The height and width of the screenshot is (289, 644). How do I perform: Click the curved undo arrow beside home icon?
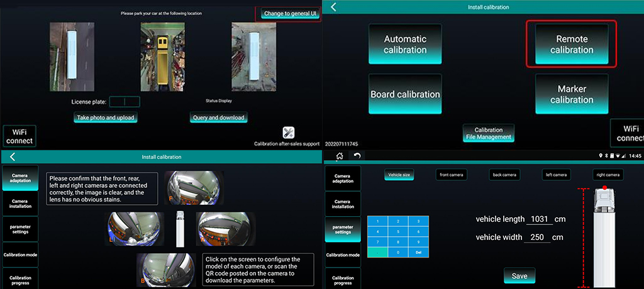(357, 156)
